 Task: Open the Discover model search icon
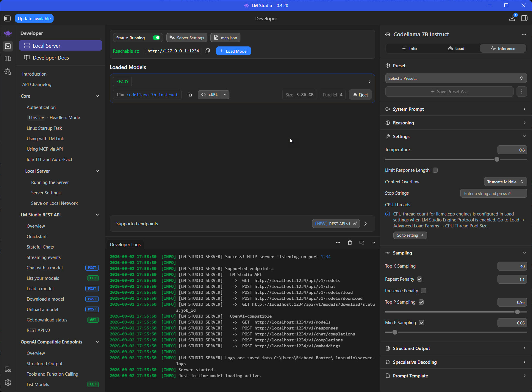(x=8, y=72)
